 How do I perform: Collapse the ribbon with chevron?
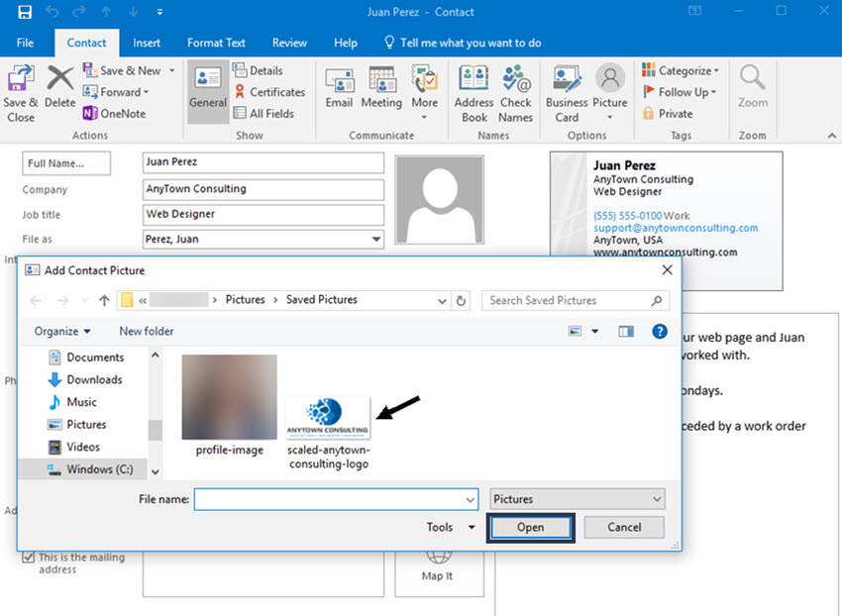click(x=832, y=136)
